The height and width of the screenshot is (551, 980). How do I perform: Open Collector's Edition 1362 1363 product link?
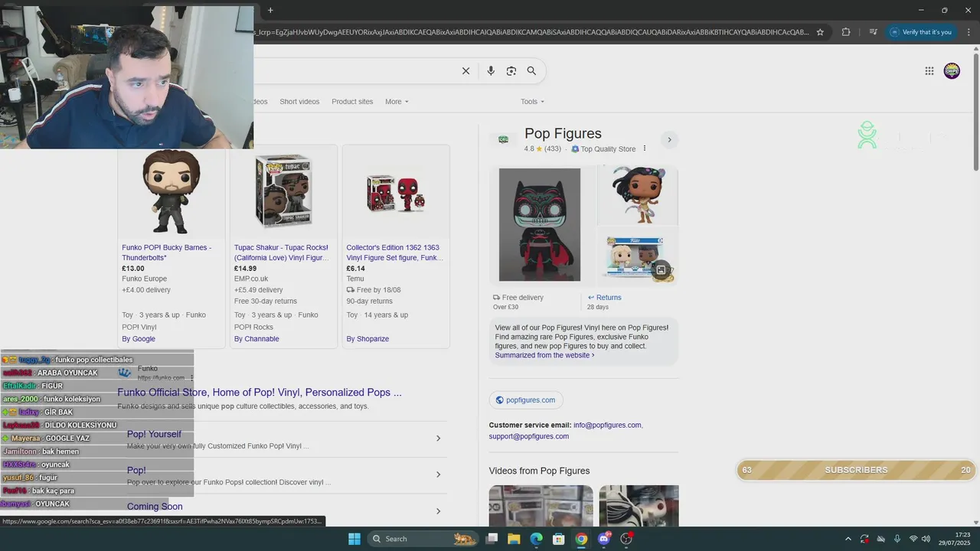pyautogui.click(x=394, y=253)
